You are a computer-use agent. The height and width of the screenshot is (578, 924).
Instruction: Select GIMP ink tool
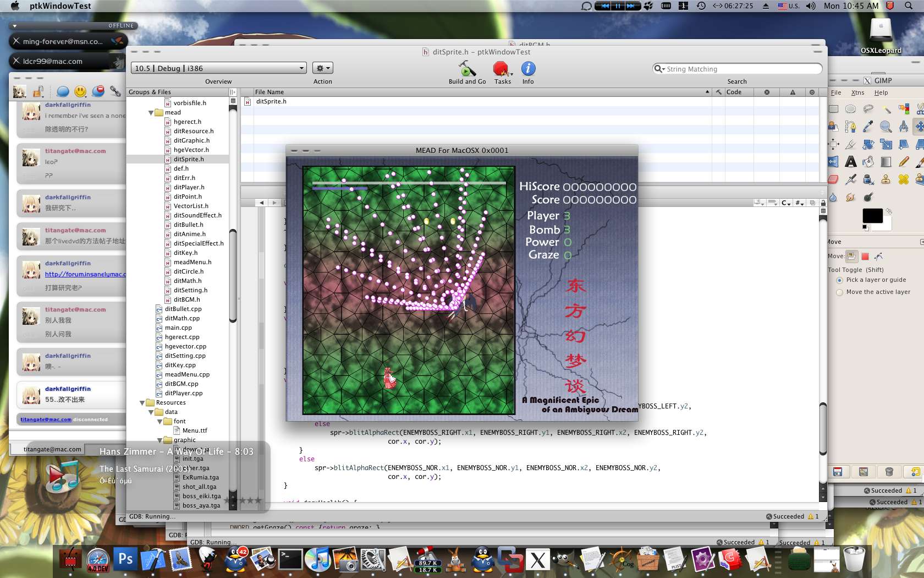tap(868, 179)
